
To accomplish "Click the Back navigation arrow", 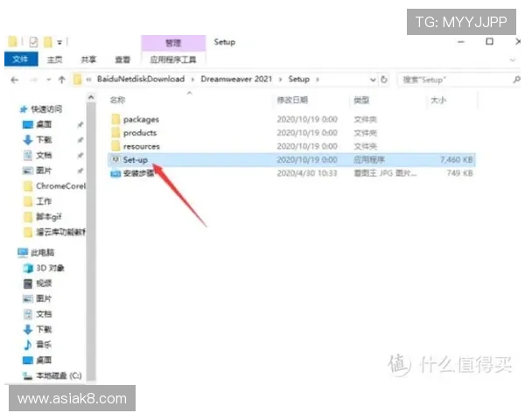I will pos(15,79).
